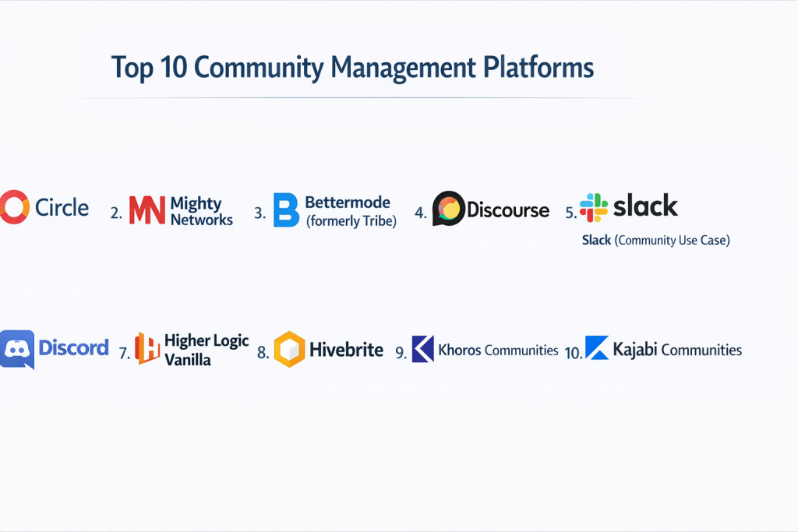The image size is (798, 532).
Task: Click the orange Circle ring logo
Action: (x=14, y=207)
